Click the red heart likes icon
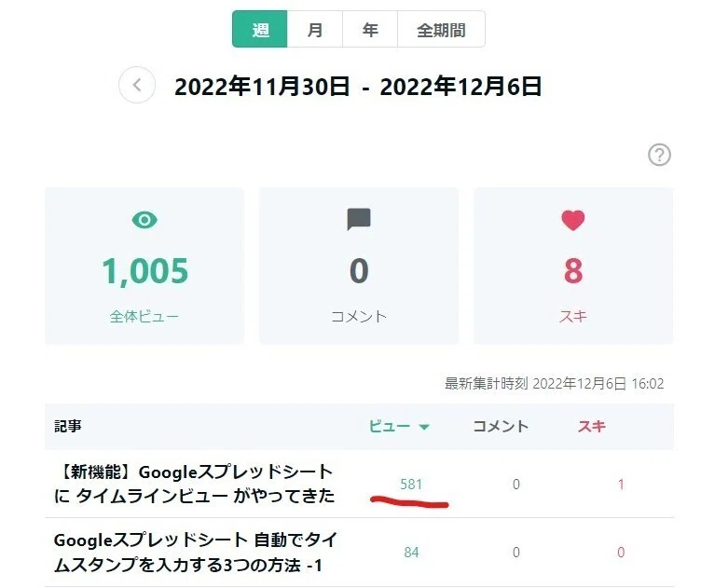The width and height of the screenshot is (701, 588). point(572,220)
